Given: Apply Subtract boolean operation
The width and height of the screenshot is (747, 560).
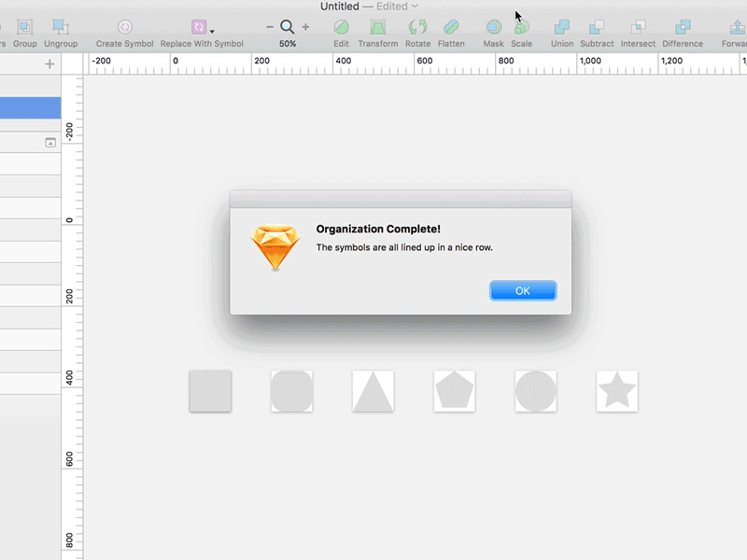Looking at the screenshot, I should pyautogui.click(x=597, y=27).
